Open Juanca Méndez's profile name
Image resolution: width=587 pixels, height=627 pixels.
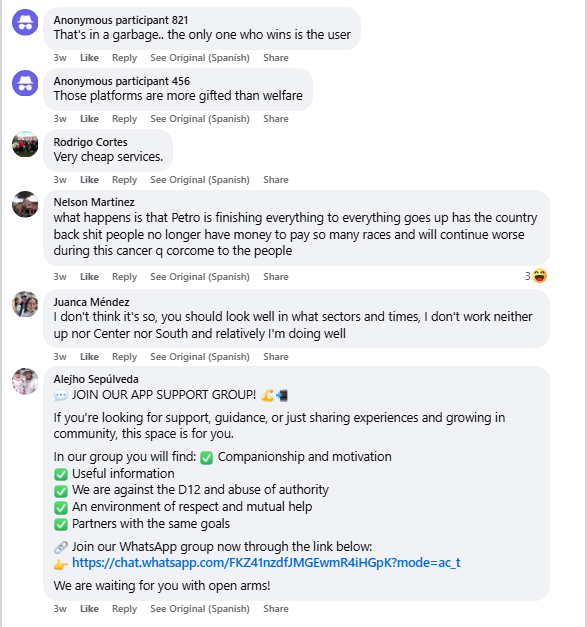click(x=92, y=302)
